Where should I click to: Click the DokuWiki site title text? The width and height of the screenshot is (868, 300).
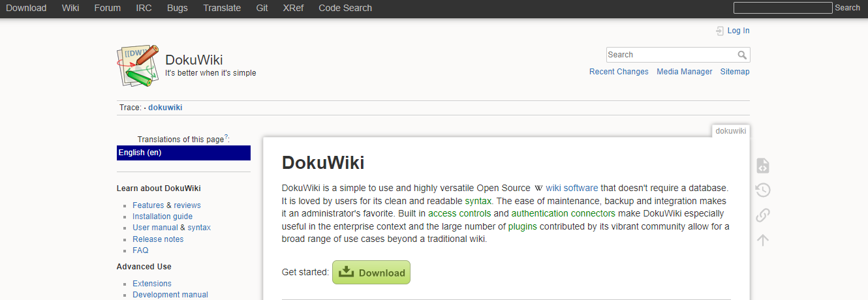(194, 60)
